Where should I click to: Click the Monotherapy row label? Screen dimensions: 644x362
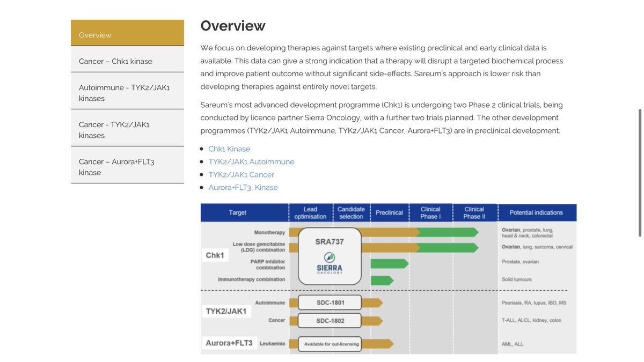[269, 233]
